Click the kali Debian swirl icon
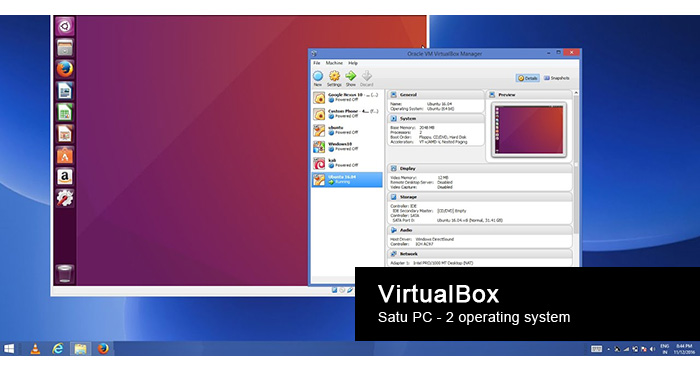Screen dimensions: 700x370 pos(319,163)
